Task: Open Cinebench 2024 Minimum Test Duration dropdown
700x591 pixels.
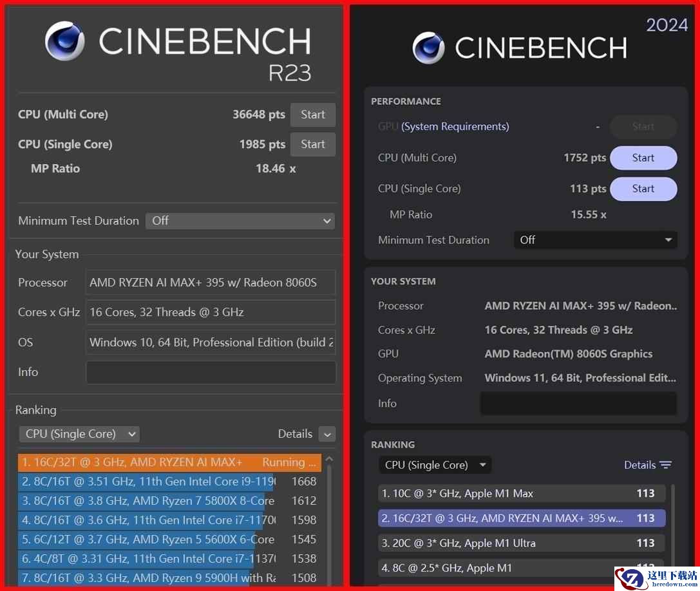Action: [x=596, y=240]
